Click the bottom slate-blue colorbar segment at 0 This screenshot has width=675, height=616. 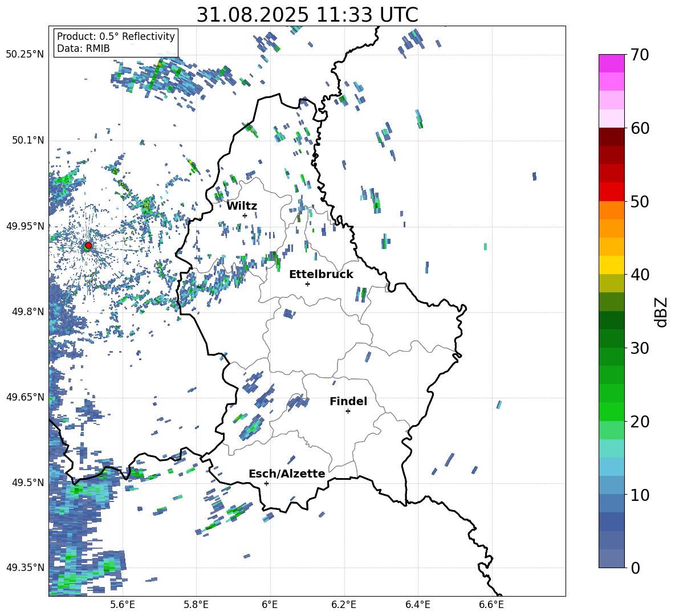[x=611, y=558]
